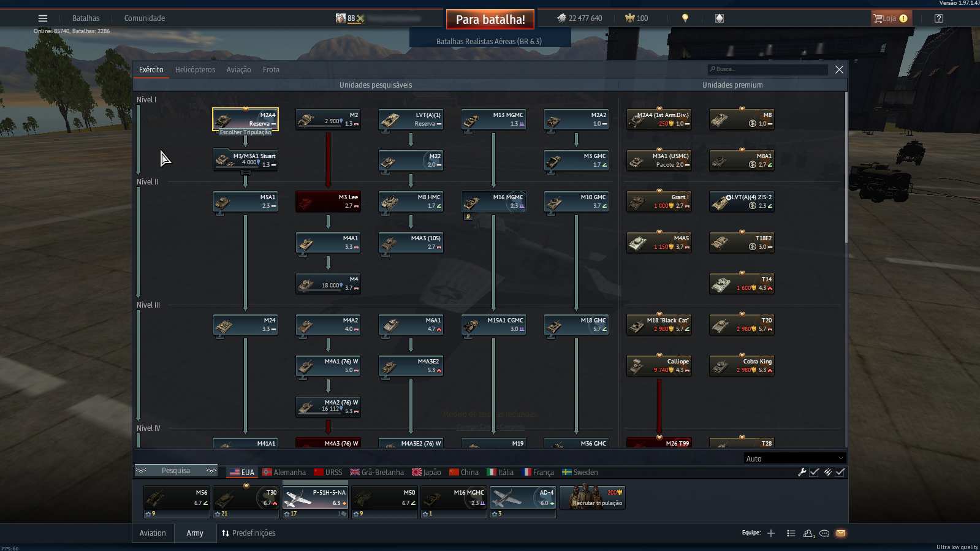The width and height of the screenshot is (980, 551).
Task: Open the chat speech bubble icon
Action: tap(824, 533)
